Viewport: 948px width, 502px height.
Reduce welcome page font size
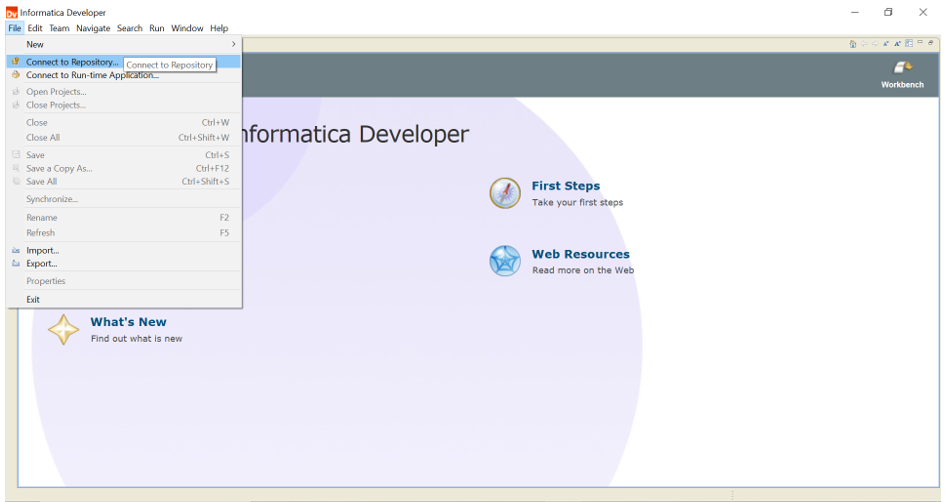[x=886, y=44]
